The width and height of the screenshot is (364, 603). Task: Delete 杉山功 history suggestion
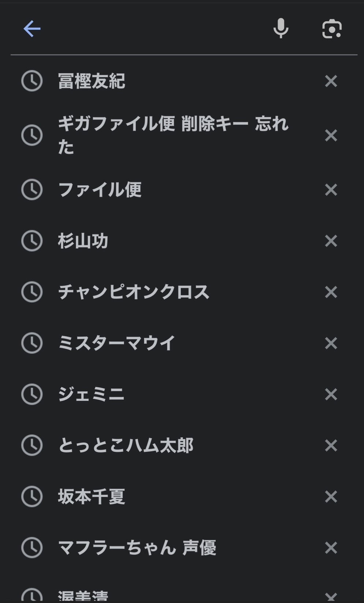point(331,241)
